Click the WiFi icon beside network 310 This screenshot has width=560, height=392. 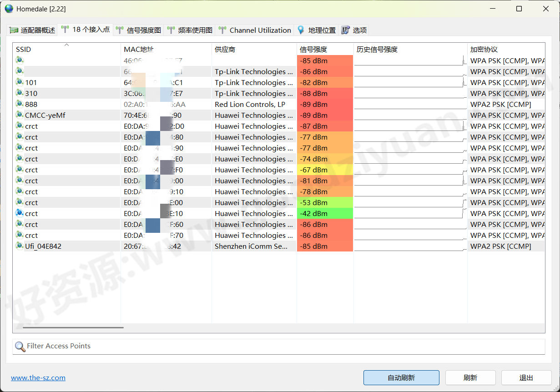(x=19, y=93)
